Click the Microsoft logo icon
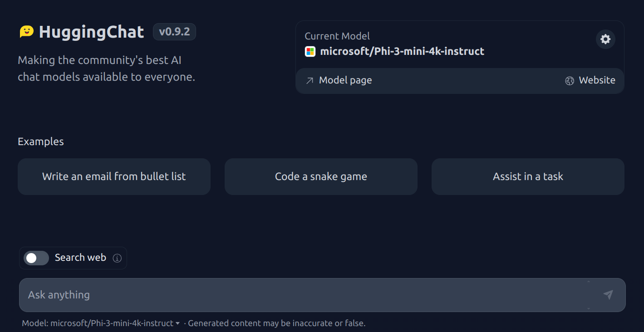 click(x=310, y=51)
